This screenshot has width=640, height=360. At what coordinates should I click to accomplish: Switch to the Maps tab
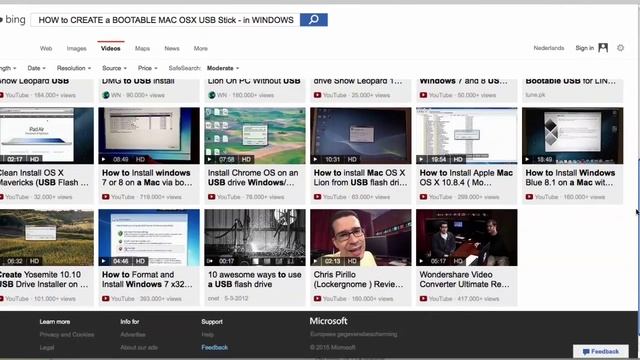click(142, 48)
